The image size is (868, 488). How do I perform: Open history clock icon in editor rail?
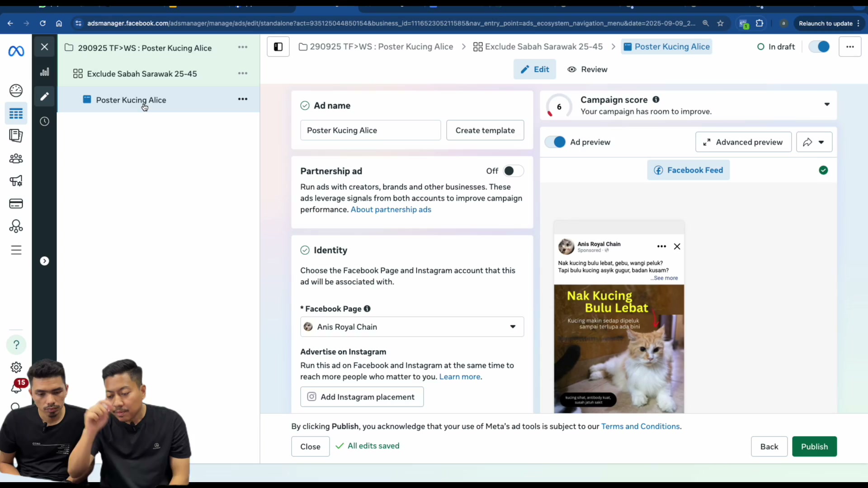pyautogui.click(x=44, y=121)
